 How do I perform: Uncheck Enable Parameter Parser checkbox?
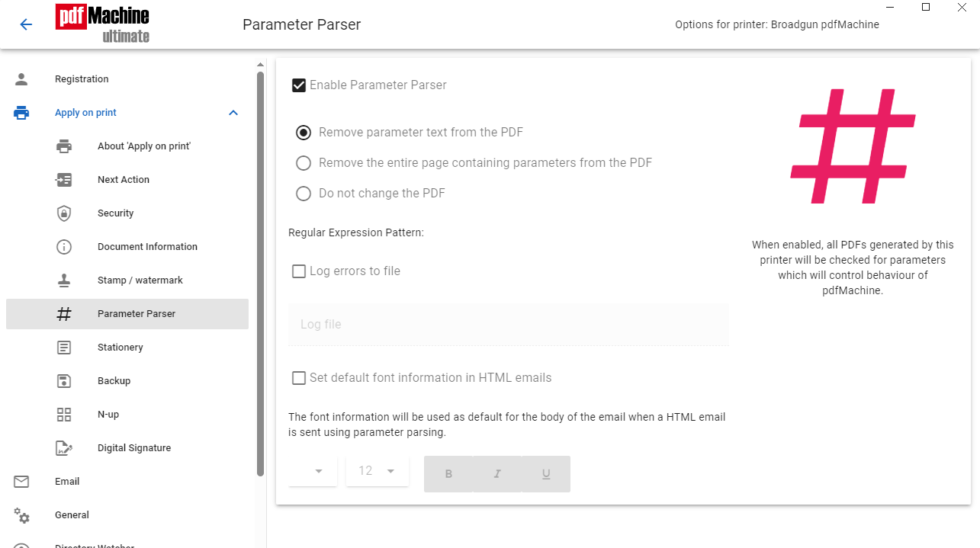[299, 85]
